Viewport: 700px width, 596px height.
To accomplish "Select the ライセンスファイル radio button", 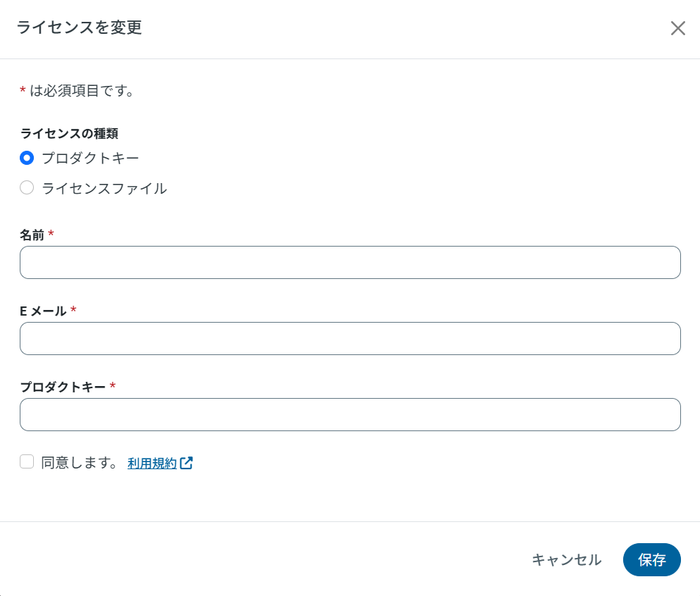I will point(27,188).
